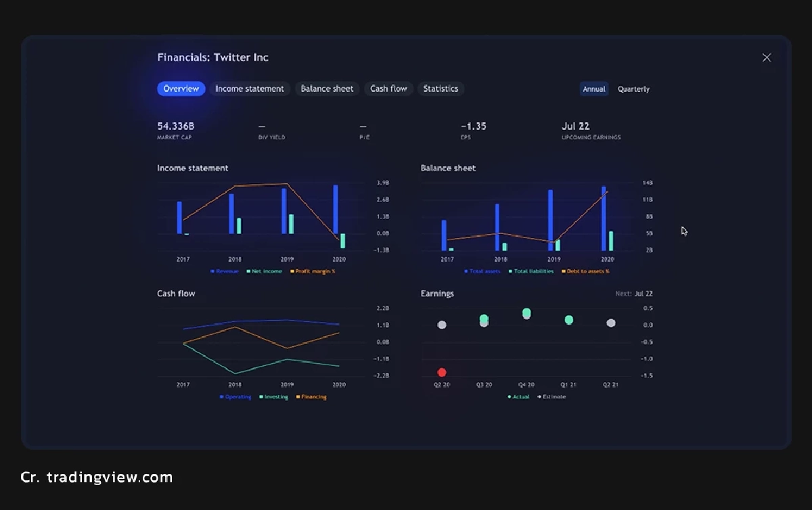
Task: Toggle the Debt to assets % line
Action: [x=586, y=271]
